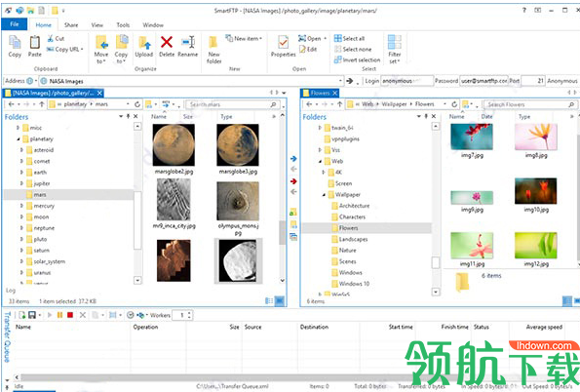Image resolution: width=580 pixels, height=392 pixels.
Task: Click the Upload icon
Action: (144, 46)
